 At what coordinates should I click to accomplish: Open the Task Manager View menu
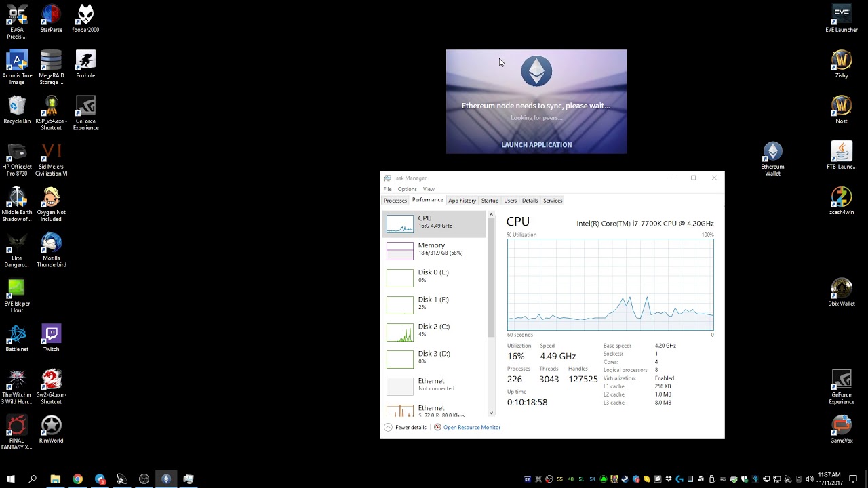pos(429,189)
